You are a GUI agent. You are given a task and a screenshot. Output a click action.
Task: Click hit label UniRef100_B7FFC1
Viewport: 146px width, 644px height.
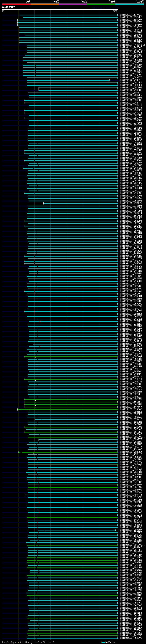131,352
